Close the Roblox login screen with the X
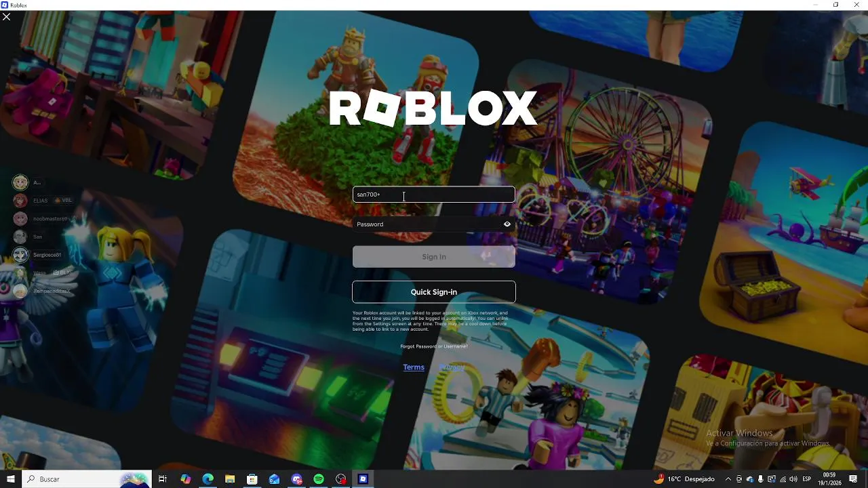 coord(6,17)
